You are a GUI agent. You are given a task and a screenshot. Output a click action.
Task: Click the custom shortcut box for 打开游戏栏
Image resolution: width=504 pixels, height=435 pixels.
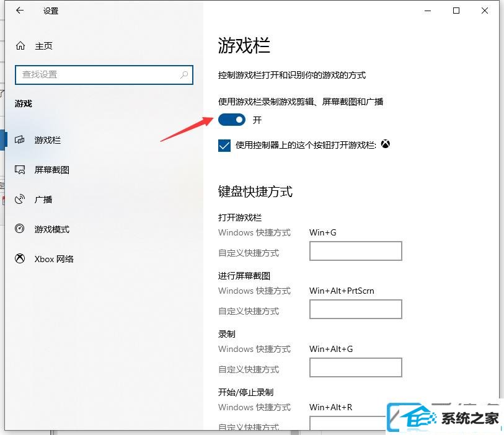tap(355, 251)
